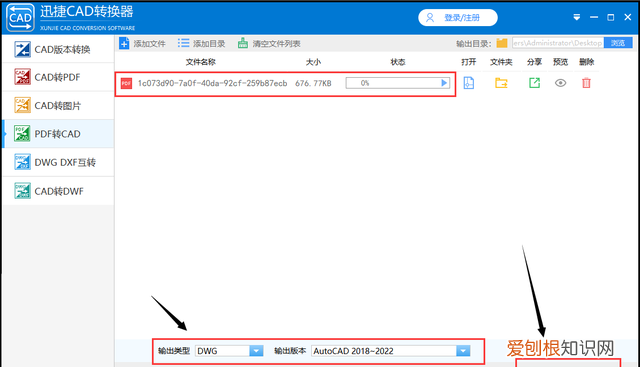
Task: Click the 状态 column header
Action: click(398, 62)
